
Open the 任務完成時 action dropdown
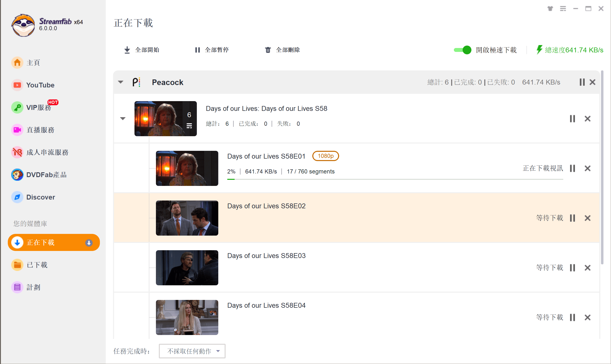coord(192,351)
